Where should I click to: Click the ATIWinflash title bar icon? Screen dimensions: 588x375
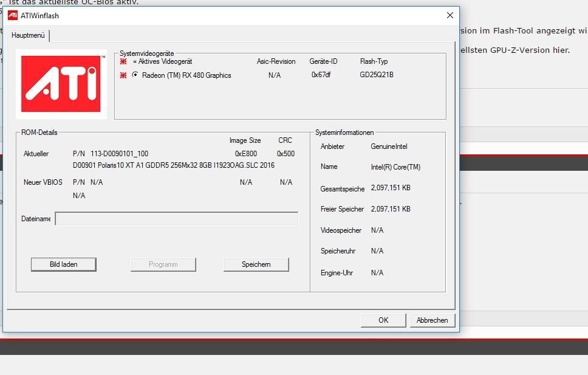(13, 15)
